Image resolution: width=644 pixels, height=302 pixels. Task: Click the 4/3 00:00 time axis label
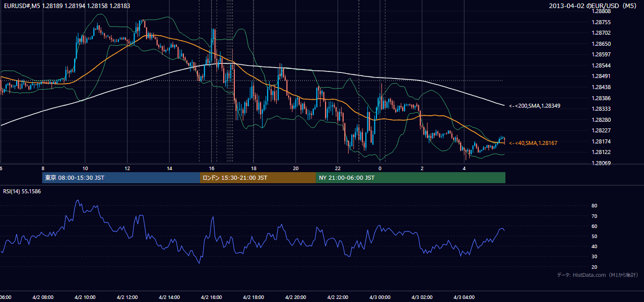(x=380, y=297)
